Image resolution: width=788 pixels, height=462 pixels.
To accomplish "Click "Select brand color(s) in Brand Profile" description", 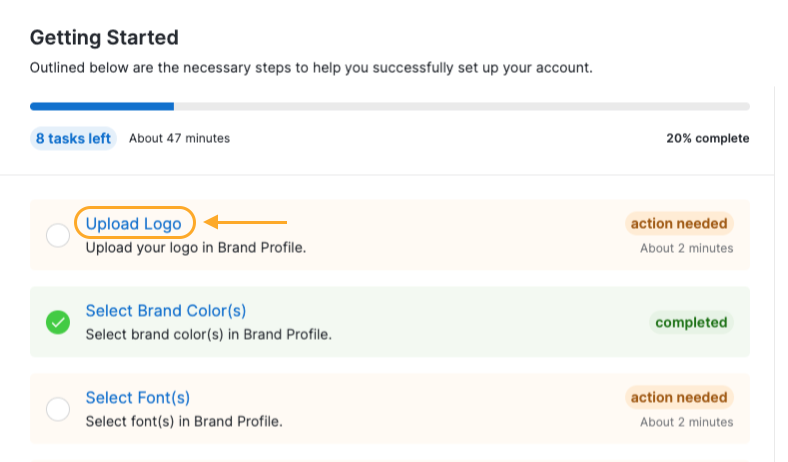I will click(x=208, y=334).
